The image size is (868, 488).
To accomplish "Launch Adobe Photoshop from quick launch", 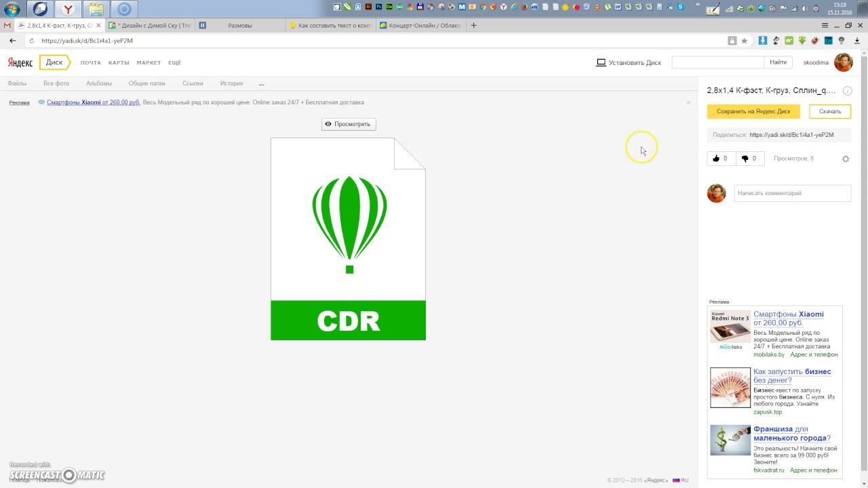I will click(379, 7).
